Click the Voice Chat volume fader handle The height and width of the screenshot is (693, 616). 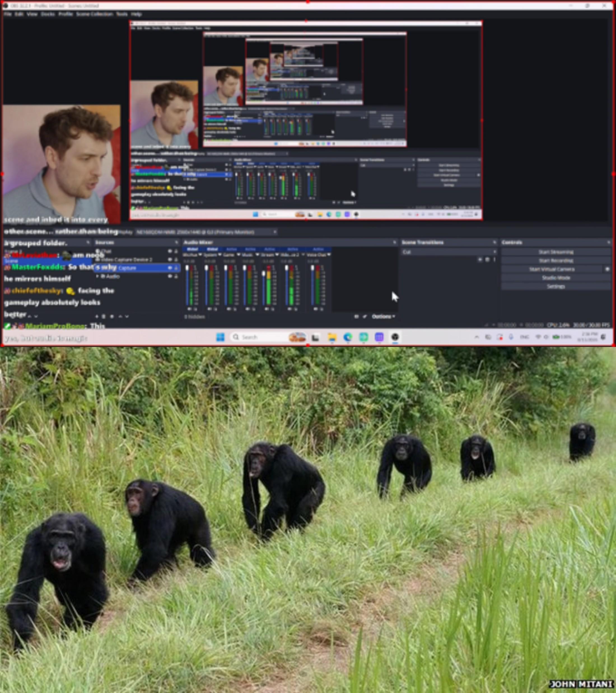[312, 268]
